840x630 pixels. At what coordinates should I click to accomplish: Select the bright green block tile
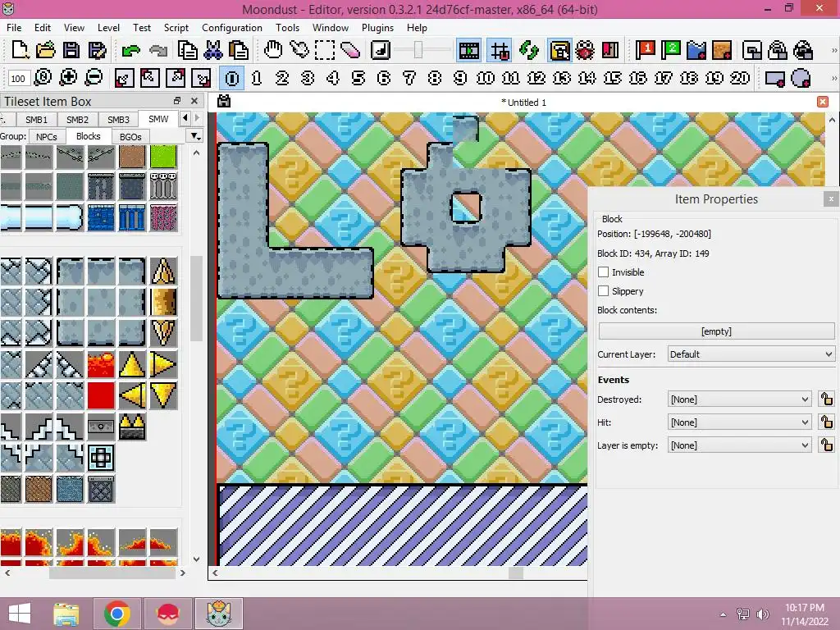point(163,157)
